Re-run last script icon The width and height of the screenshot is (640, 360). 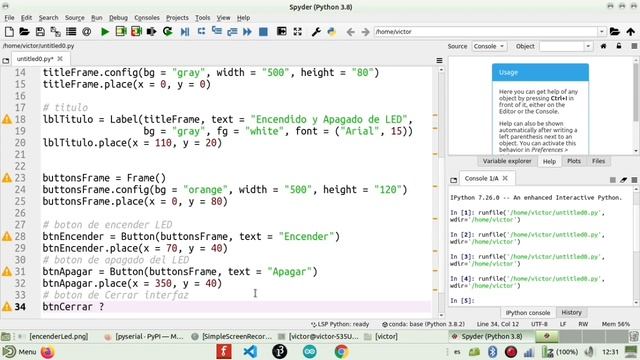click(167, 31)
